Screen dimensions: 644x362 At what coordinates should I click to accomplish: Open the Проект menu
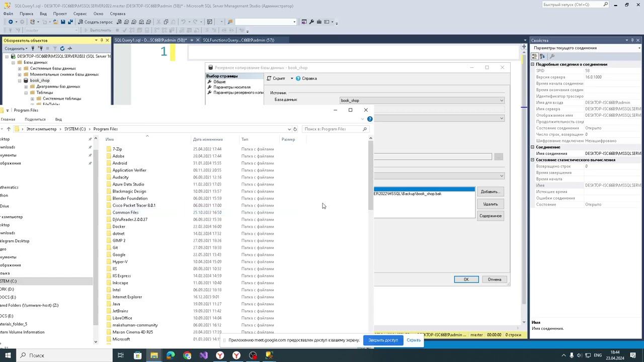pyautogui.click(x=60, y=14)
